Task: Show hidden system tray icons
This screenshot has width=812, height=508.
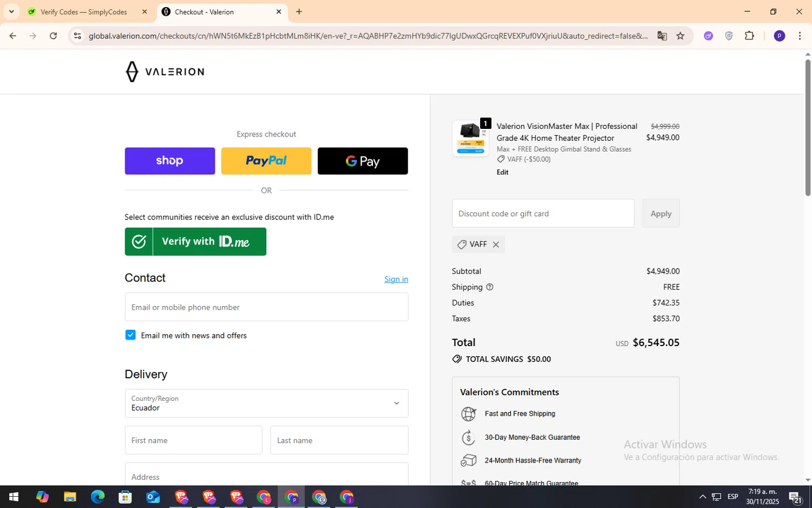Action: point(702,497)
